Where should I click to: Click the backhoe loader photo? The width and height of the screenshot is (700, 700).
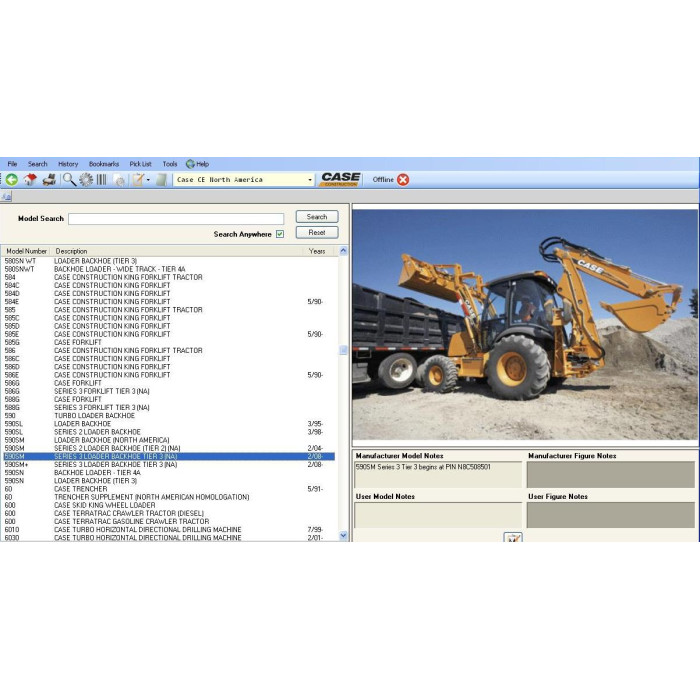coord(525,325)
